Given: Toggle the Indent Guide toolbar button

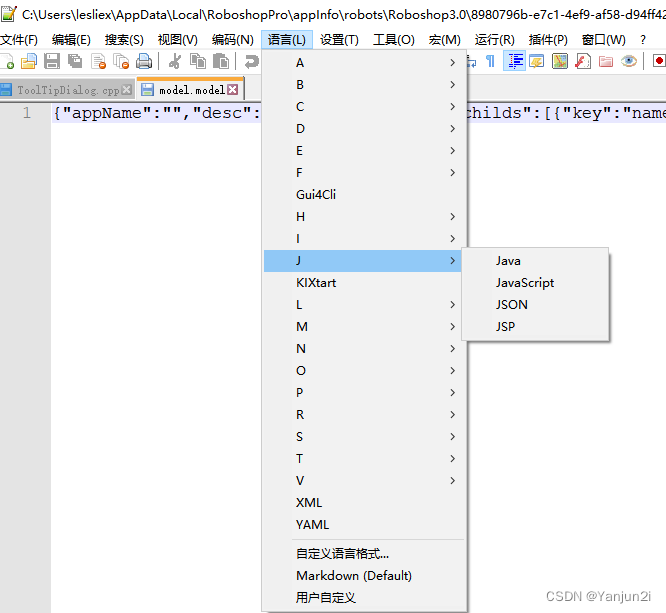Looking at the screenshot, I should [x=514, y=61].
